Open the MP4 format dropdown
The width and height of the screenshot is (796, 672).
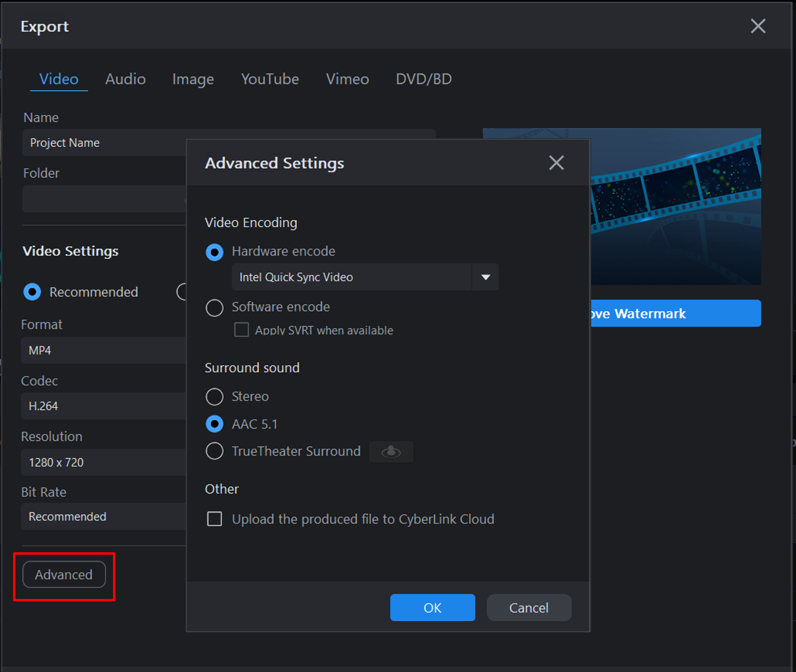click(x=103, y=350)
